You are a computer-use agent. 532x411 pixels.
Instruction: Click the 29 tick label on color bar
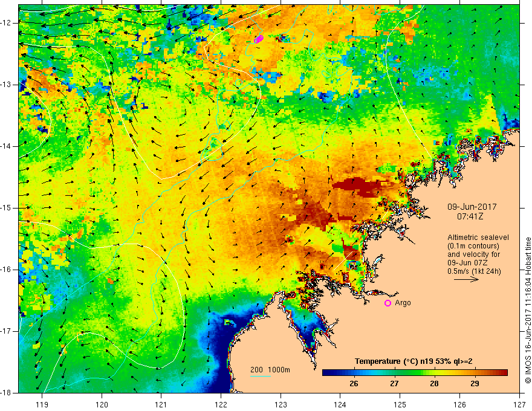click(475, 384)
